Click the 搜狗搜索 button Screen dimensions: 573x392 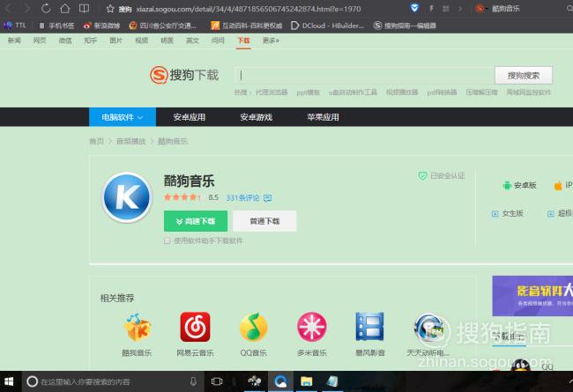pyautogui.click(x=524, y=75)
